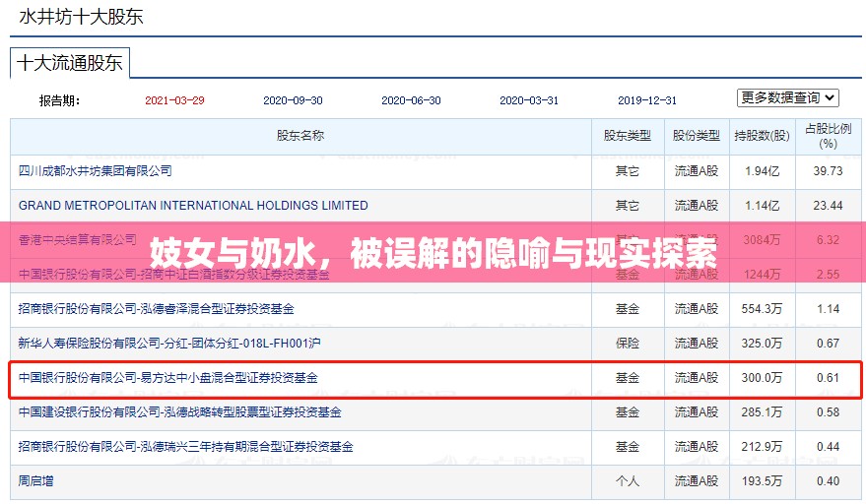This screenshot has height=504, width=866.
Task: Click the 1244万 holdings cell
Action: 763,275
